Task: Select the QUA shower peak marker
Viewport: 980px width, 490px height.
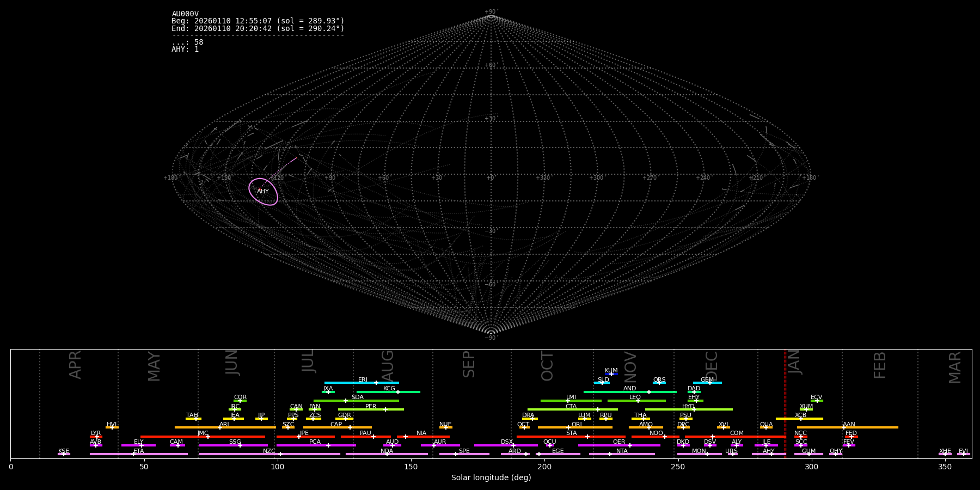Action: [x=765, y=427]
